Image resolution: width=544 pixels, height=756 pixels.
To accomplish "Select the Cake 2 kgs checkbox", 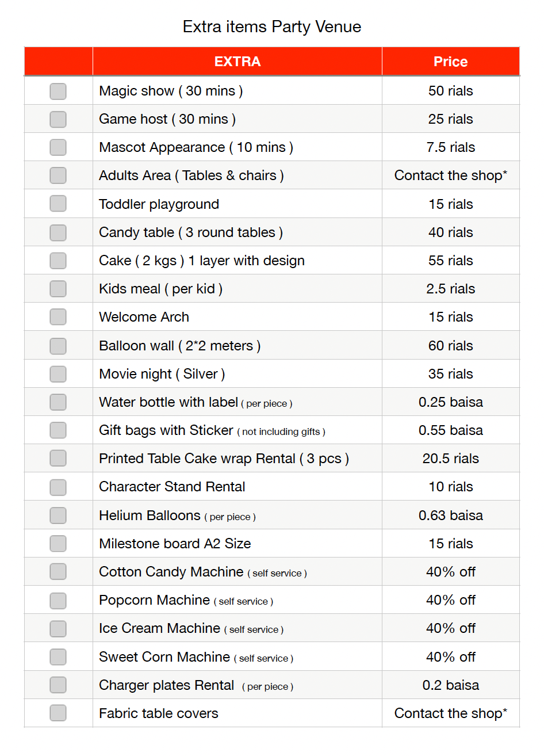I will pos(58,261).
